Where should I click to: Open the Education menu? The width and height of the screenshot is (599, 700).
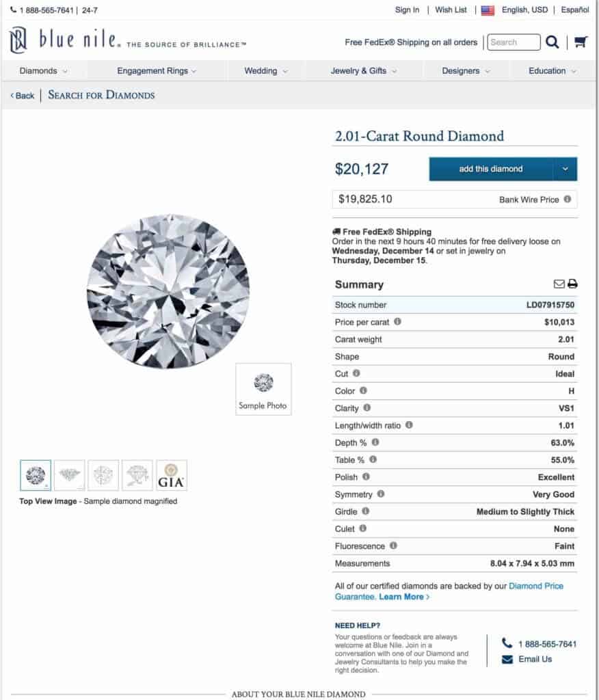552,71
